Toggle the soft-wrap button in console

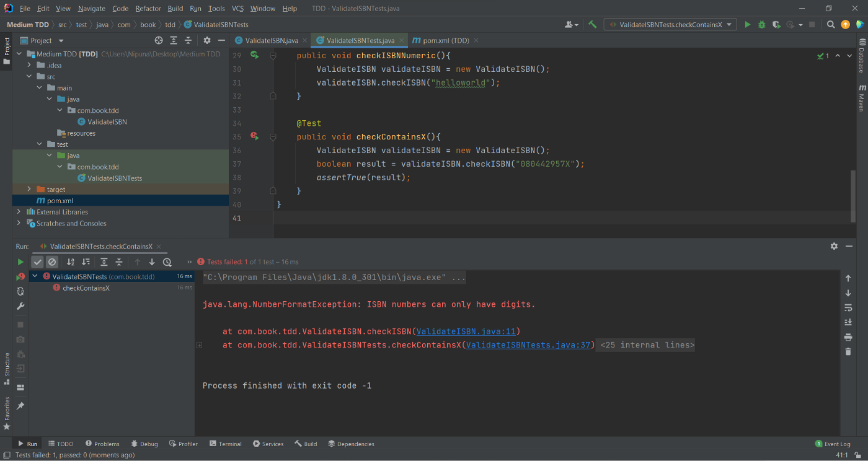tap(848, 308)
